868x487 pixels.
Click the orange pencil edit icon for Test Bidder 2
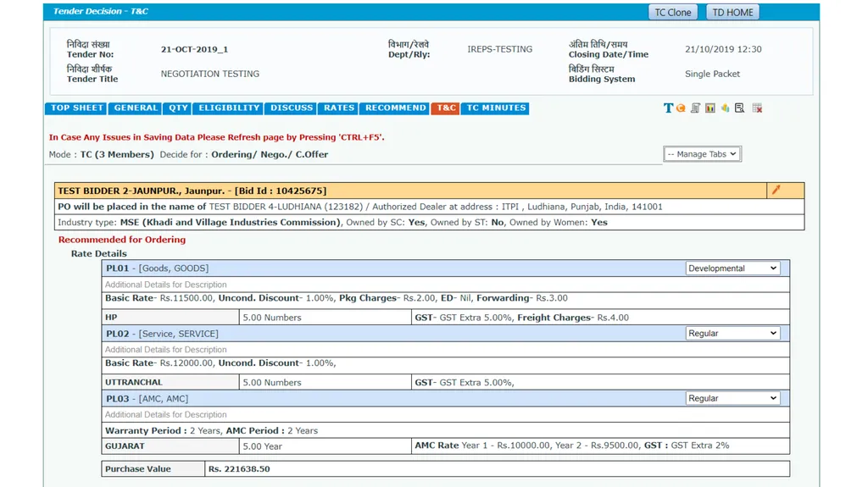click(x=776, y=190)
